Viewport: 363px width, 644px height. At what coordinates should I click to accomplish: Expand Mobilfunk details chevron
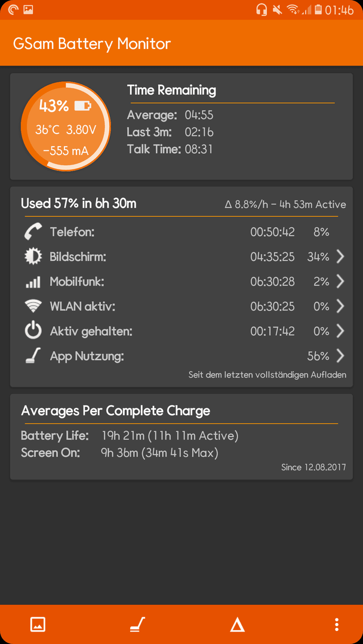[340, 281]
